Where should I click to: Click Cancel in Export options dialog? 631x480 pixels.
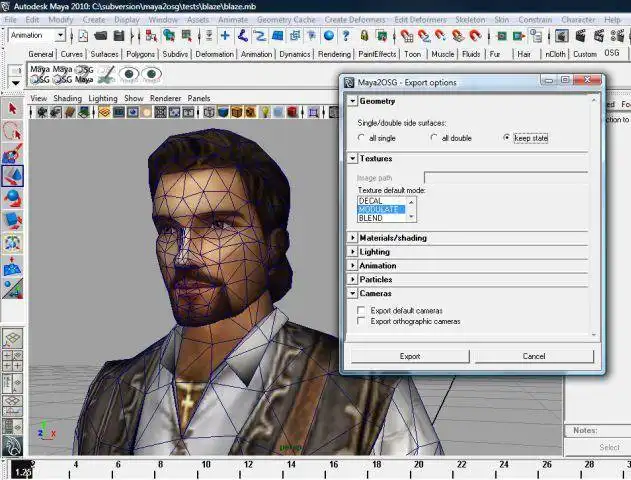click(533, 356)
